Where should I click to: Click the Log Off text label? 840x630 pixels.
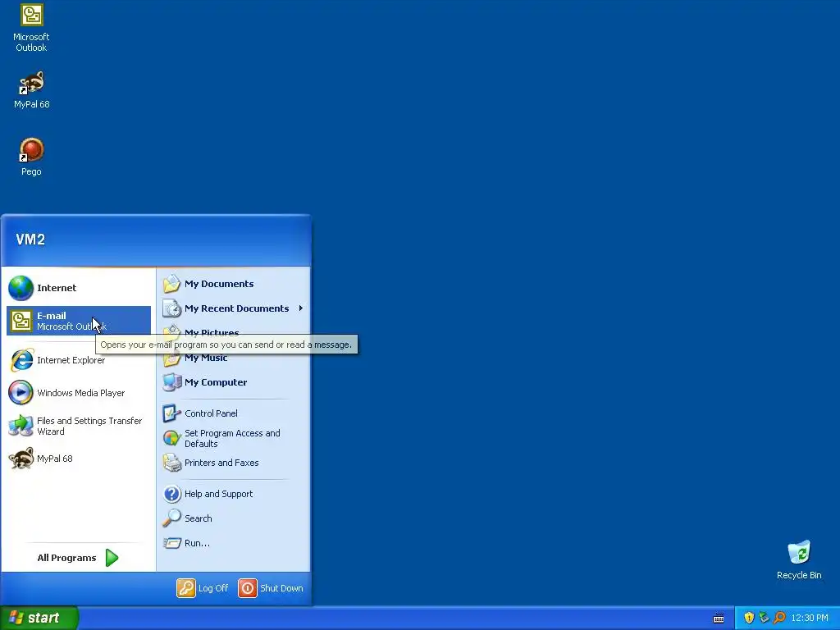213,588
